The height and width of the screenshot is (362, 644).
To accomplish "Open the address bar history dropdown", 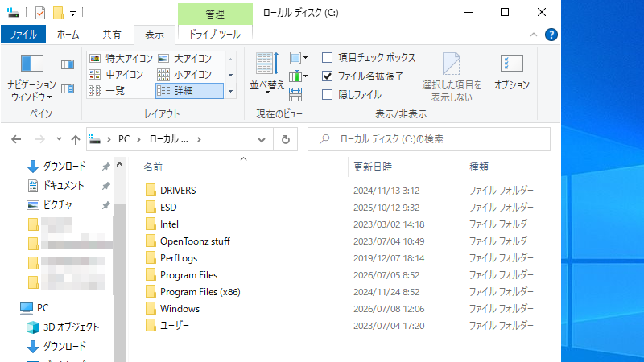I will (x=261, y=140).
